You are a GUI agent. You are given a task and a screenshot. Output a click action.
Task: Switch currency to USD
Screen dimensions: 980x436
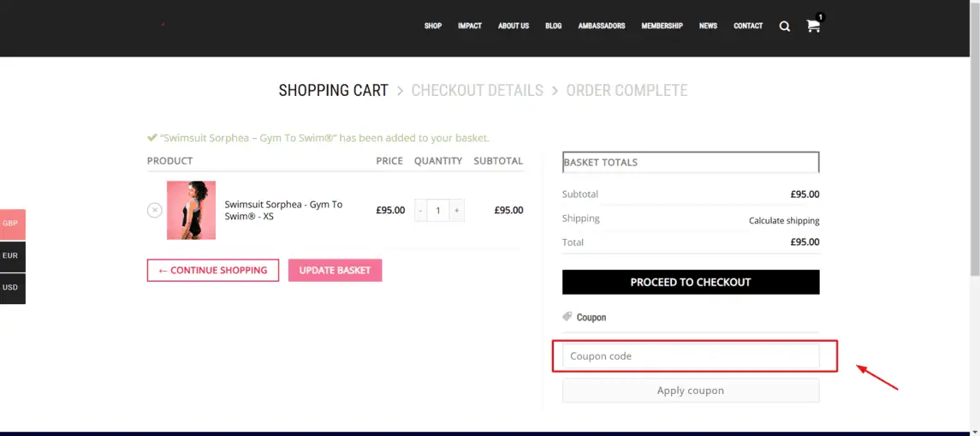tap(13, 288)
